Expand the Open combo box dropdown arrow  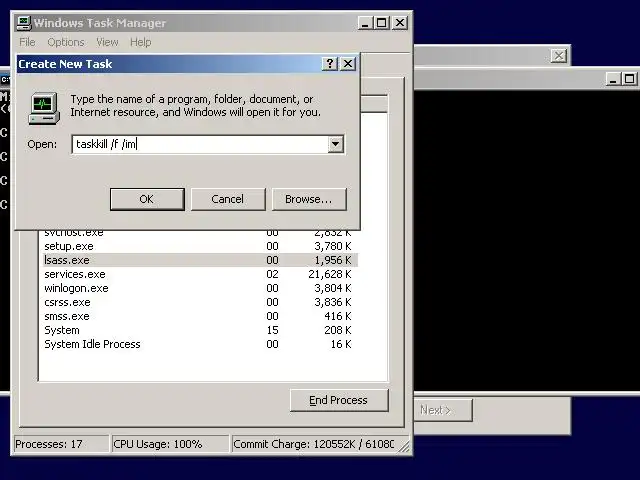[336, 144]
